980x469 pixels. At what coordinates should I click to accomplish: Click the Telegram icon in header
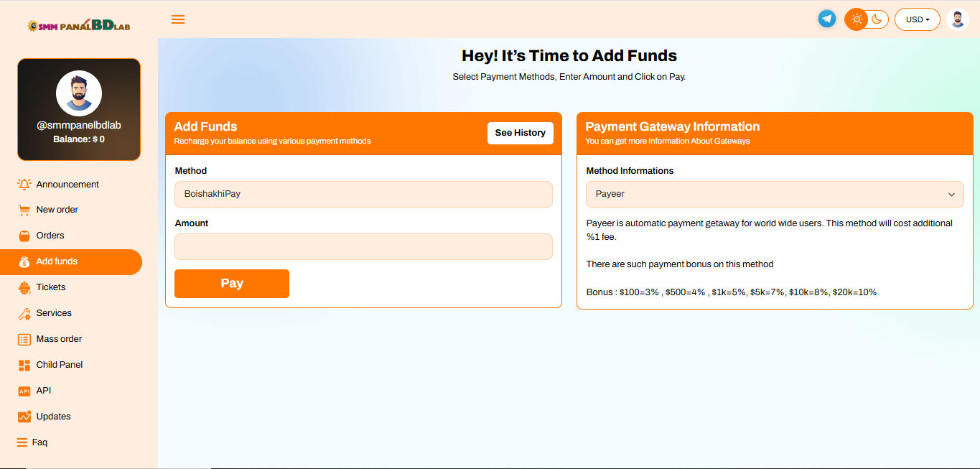[x=827, y=19]
